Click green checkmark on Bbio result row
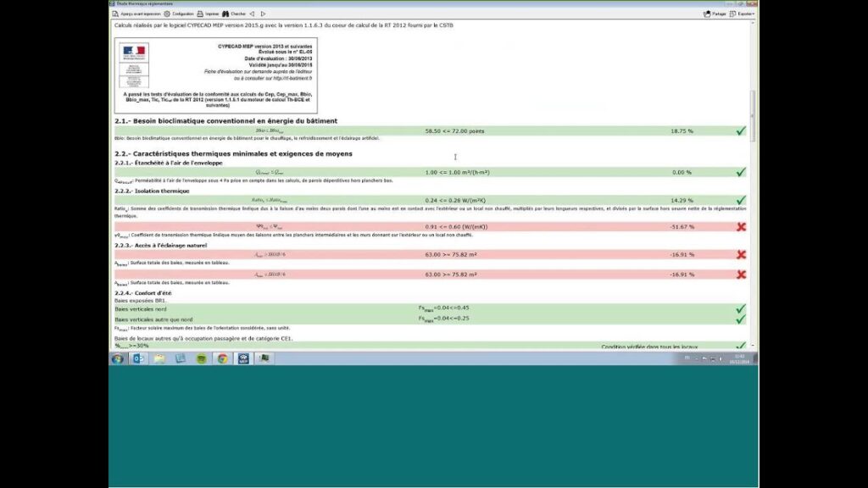 tap(741, 131)
